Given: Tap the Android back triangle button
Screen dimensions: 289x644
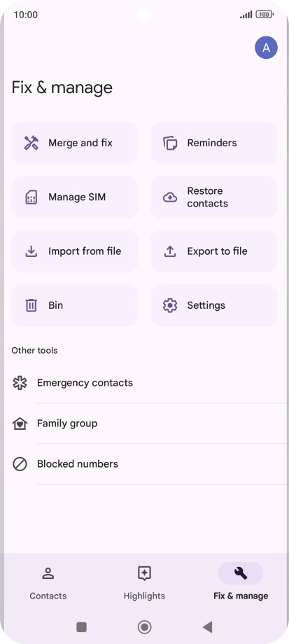Looking at the screenshot, I should 207,627.
